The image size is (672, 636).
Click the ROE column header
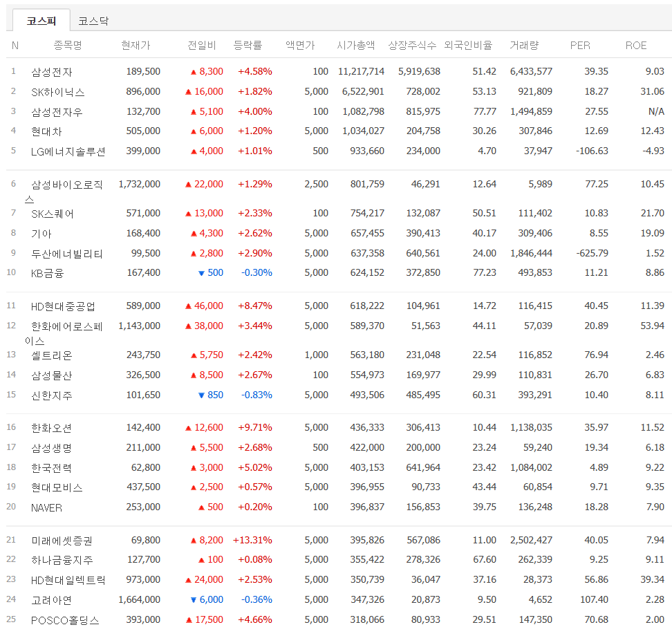point(636,45)
